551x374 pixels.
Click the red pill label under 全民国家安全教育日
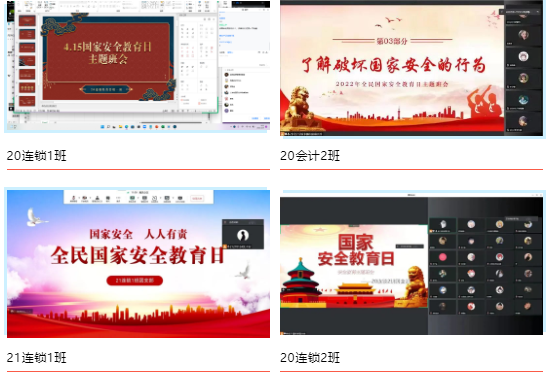[135, 280]
